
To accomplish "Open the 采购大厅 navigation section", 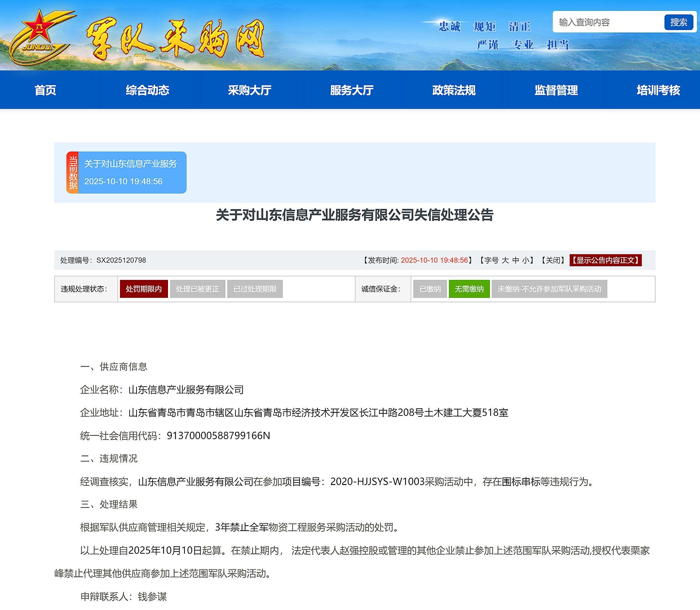I will [250, 90].
